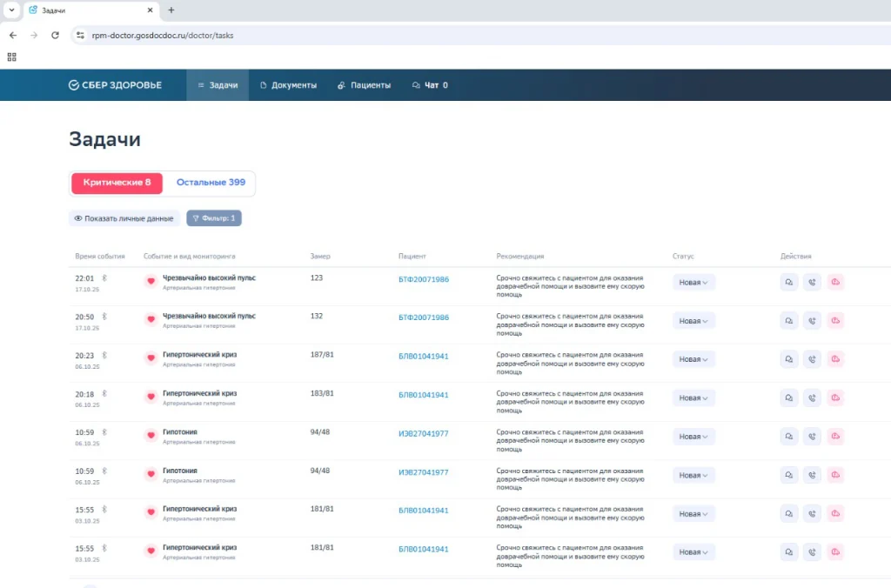Open patient БТФ20071986 in the 22:01 row
The width and height of the screenshot is (891, 588).
(x=424, y=279)
